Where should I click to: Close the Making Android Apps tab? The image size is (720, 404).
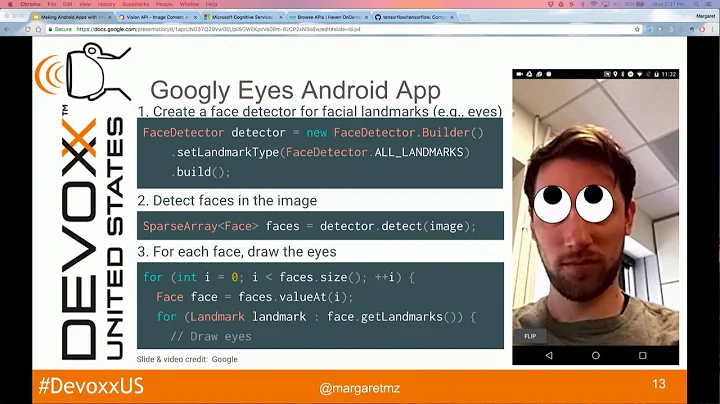point(110,17)
